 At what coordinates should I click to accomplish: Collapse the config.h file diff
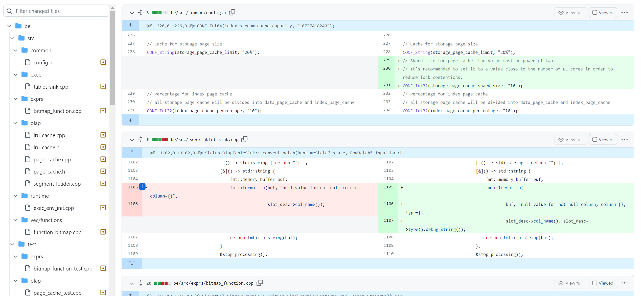pyautogui.click(x=132, y=13)
